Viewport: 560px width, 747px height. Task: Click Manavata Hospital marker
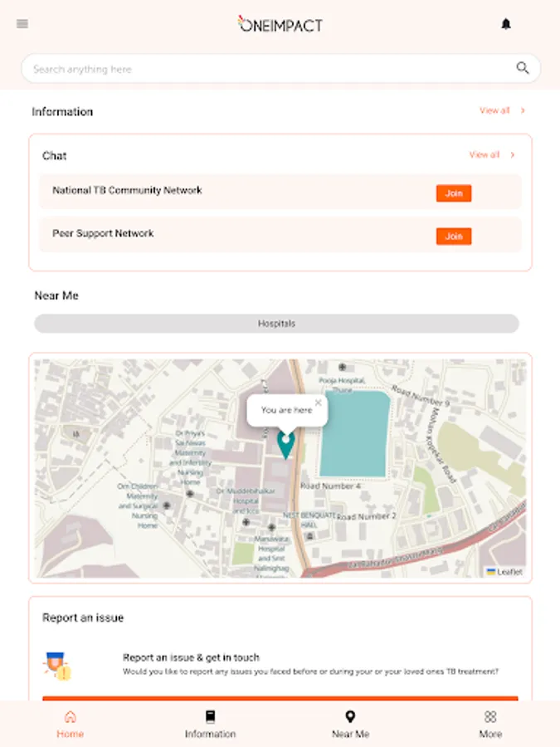pyautogui.click(x=271, y=527)
